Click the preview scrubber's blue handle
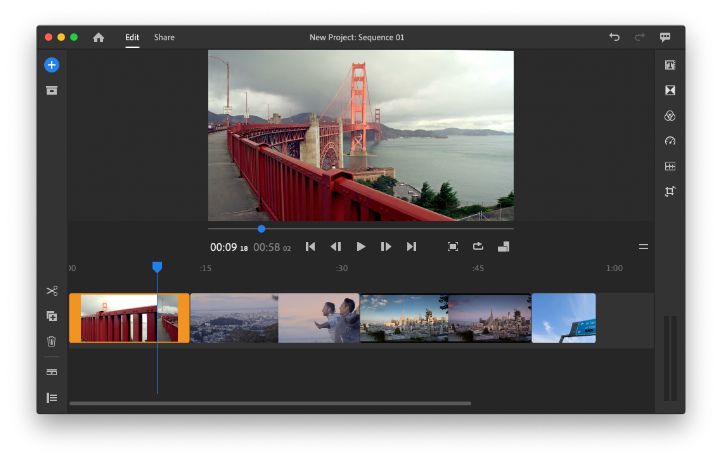The width and height of the screenshot is (720, 461). [261, 229]
